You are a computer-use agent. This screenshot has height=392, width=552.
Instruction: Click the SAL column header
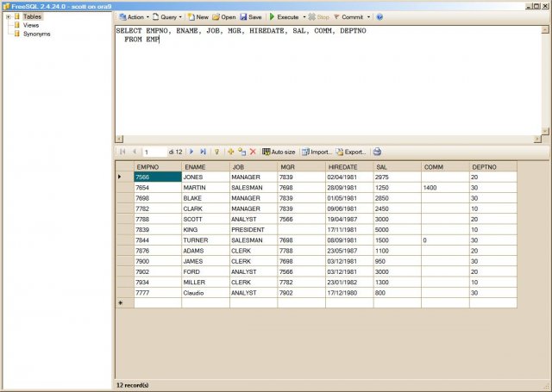pos(397,166)
